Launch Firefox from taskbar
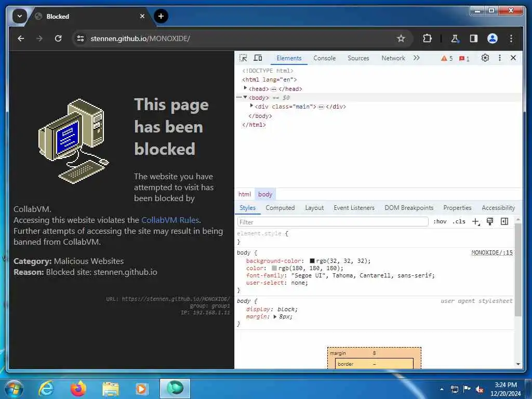532x399 pixels. pos(78,389)
